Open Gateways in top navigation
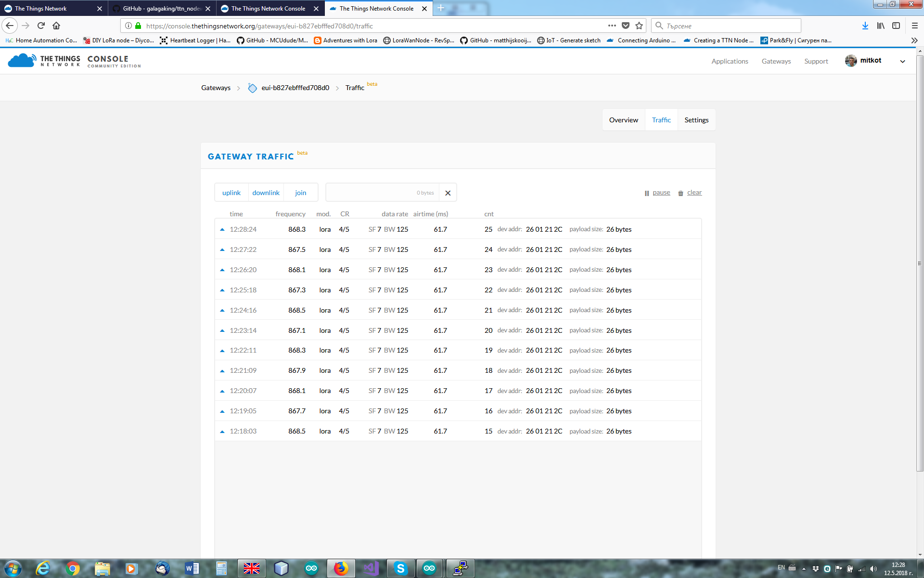Screen dimensions: 924x578 776,61
